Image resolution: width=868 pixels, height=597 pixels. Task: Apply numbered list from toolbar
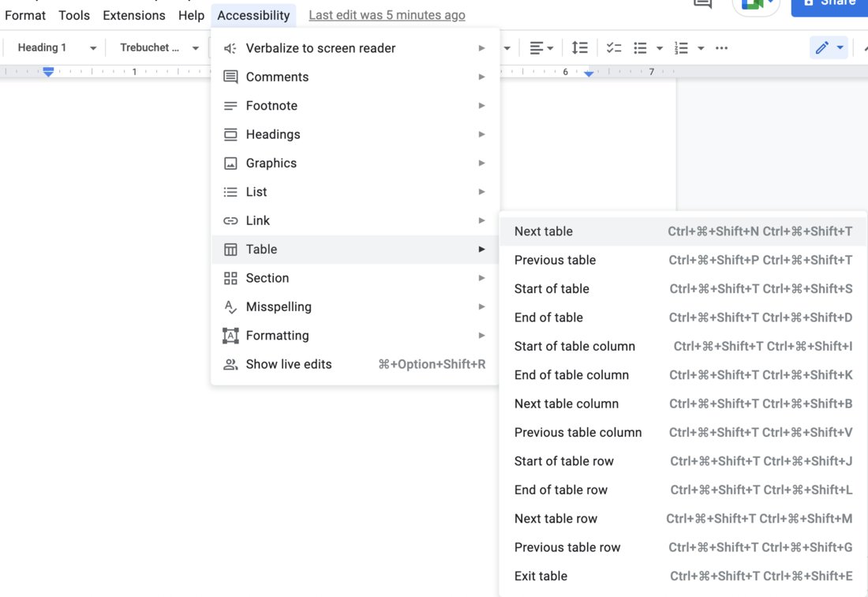click(682, 48)
